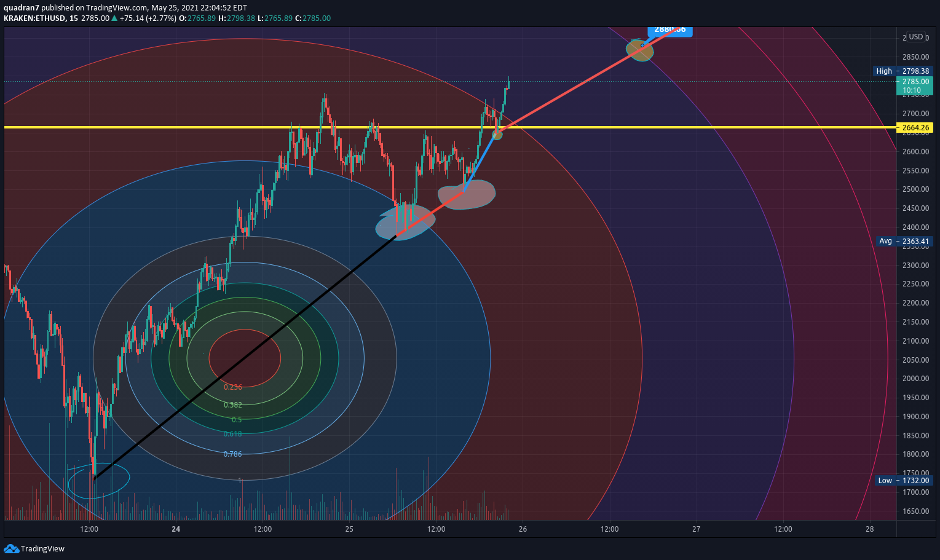Click the 2200.00 price axis label
The image size is (940, 560).
[x=915, y=303]
